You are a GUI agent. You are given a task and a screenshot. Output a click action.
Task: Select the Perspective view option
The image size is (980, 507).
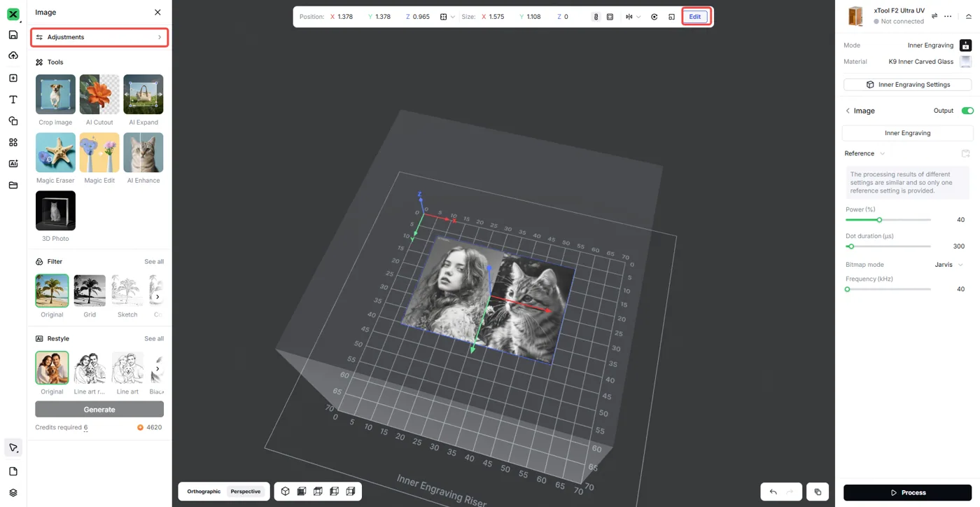click(x=246, y=492)
